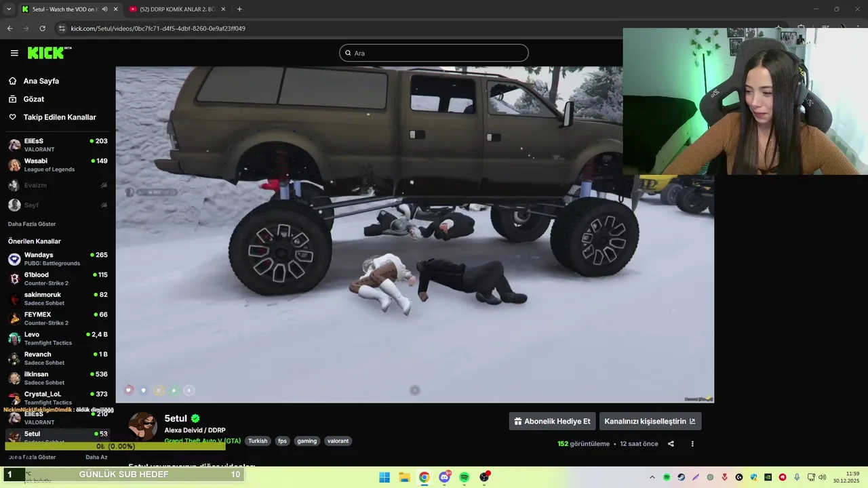Click the Chrome taskbar icon
The height and width of the screenshot is (488, 868).
pos(424,477)
